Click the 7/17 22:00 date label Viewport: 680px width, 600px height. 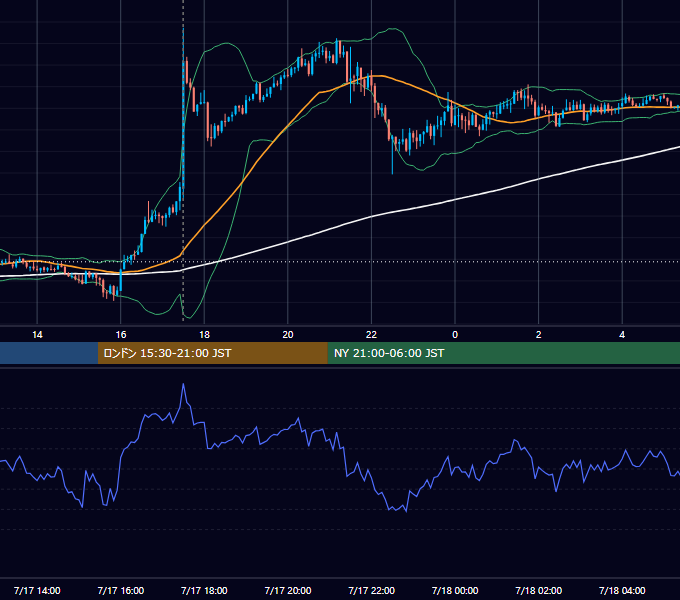point(371,590)
